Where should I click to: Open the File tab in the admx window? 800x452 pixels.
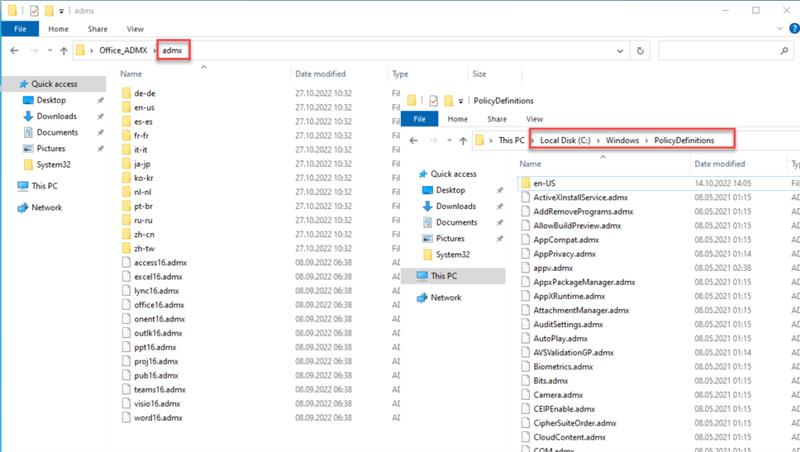(20, 29)
